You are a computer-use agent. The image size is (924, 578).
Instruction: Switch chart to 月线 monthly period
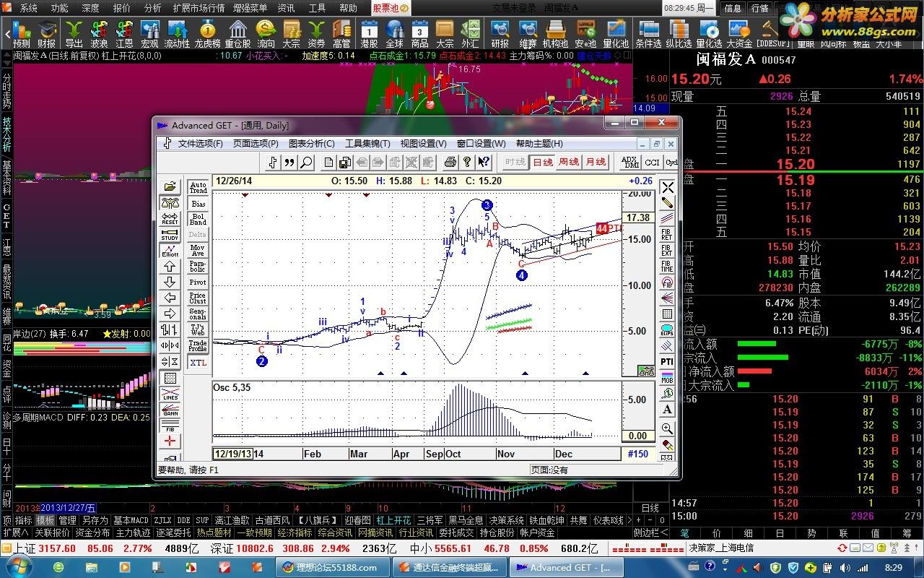click(x=596, y=163)
